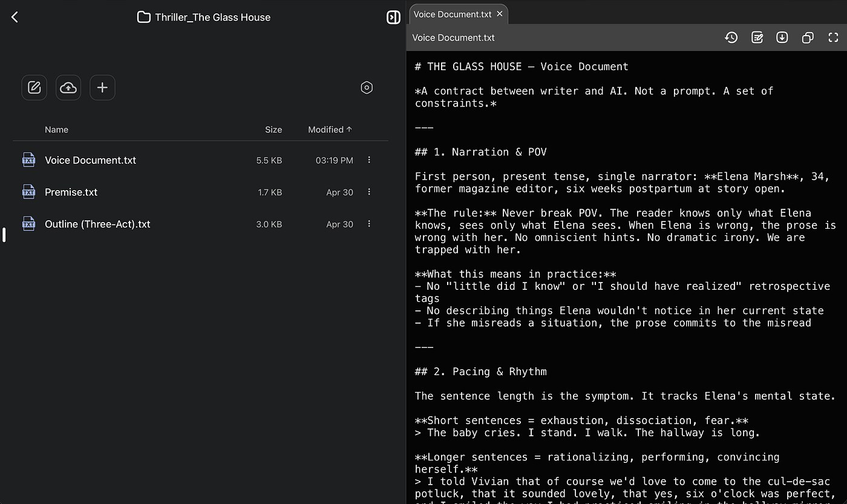The height and width of the screenshot is (504, 847).
Task: Click the 1.7 KB size value
Action: [270, 192]
